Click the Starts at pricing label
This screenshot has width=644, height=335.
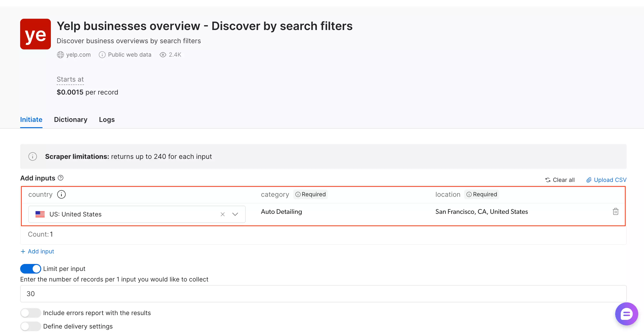tap(70, 79)
